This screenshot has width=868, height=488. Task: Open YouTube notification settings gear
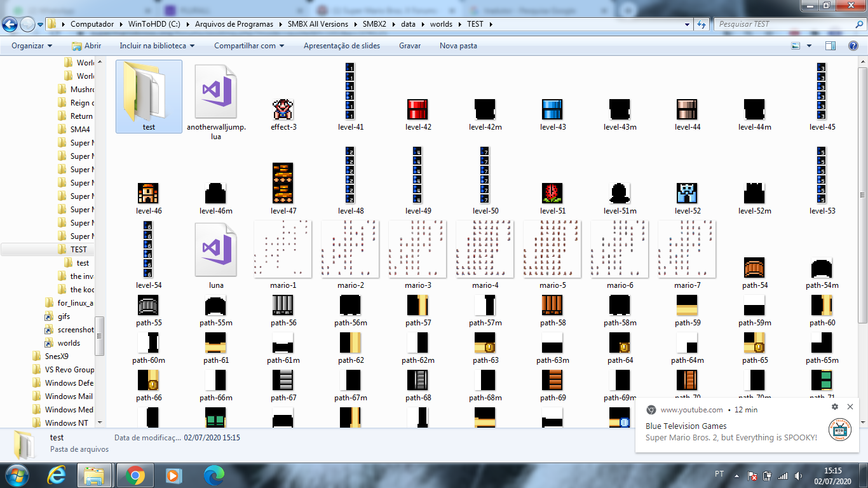pos(835,407)
